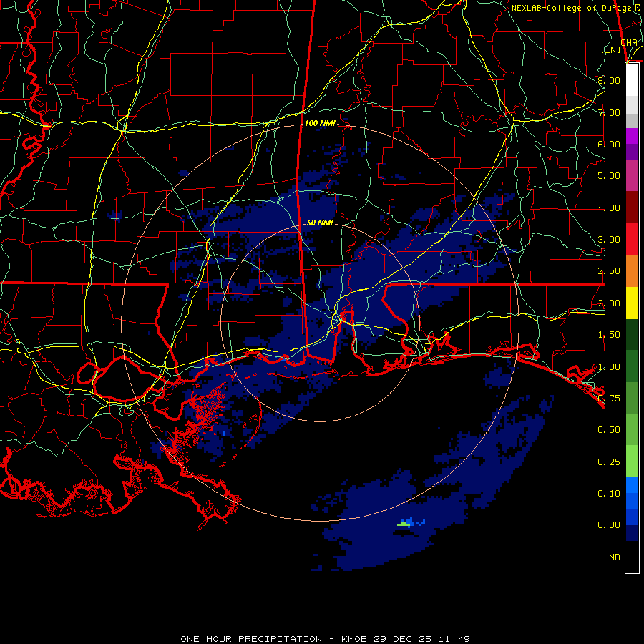644x644 pixels.
Task: Click the 3.00 legend value
Action: pos(609,240)
